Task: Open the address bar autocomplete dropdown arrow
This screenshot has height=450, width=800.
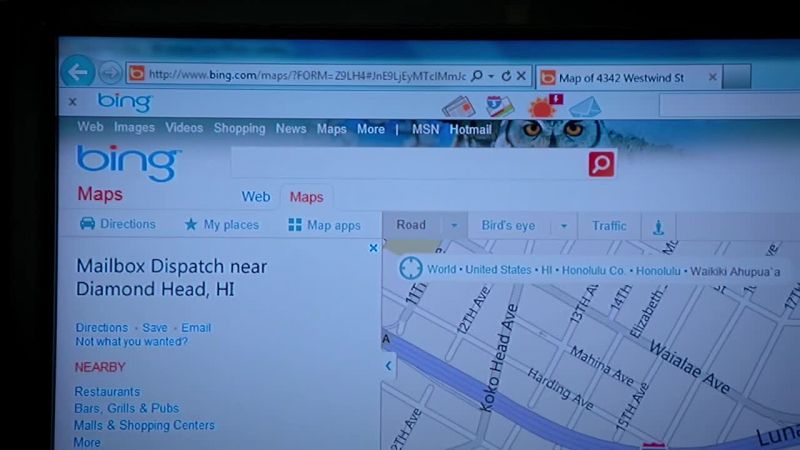Action: pos(491,77)
